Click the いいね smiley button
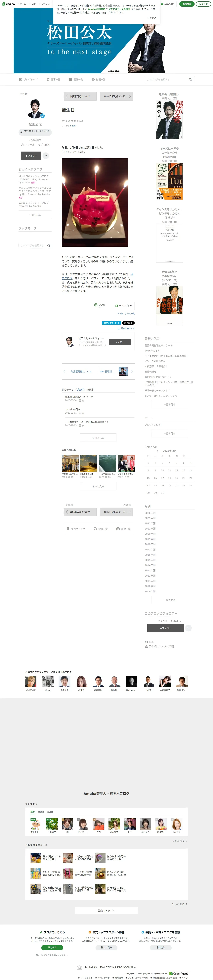213x980 pixels. pos(100,305)
